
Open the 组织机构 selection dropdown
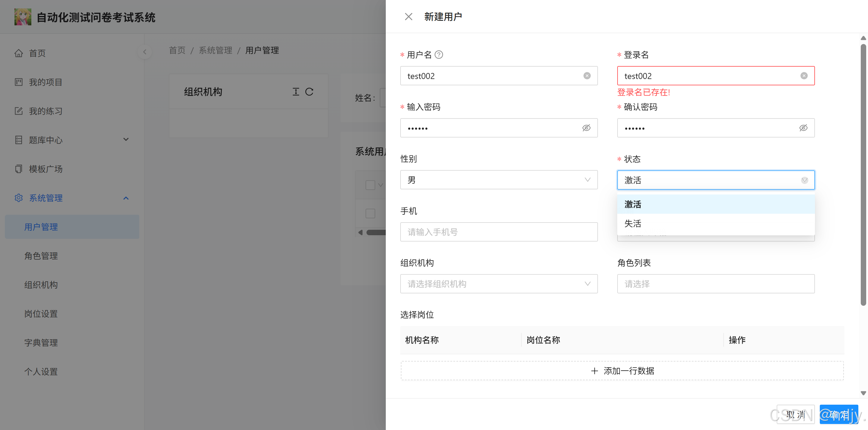[x=499, y=284]
